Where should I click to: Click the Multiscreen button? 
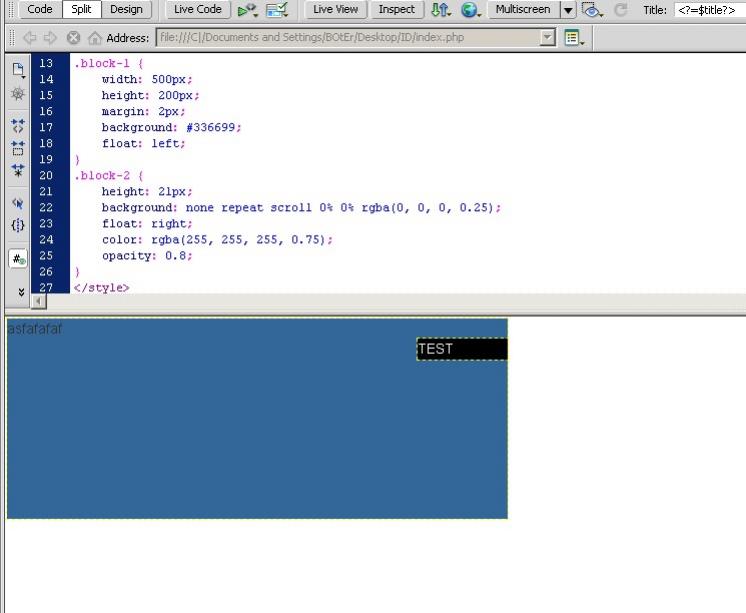point(523,10)
